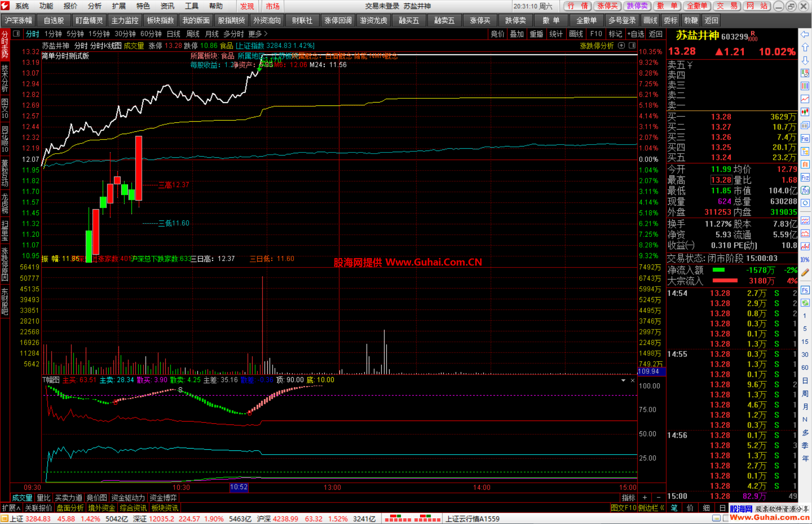The width and height of the screenshot is (812, 524).
Task: Click the 图文F10 status bar button
Action: 624,508
